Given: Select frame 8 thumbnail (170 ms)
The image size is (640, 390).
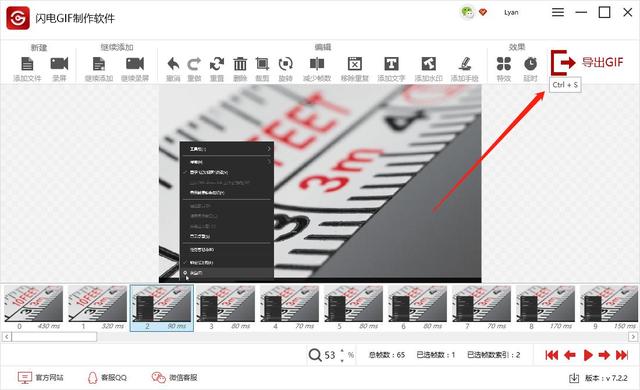Looking at the screenshot, I should [546, 308].
